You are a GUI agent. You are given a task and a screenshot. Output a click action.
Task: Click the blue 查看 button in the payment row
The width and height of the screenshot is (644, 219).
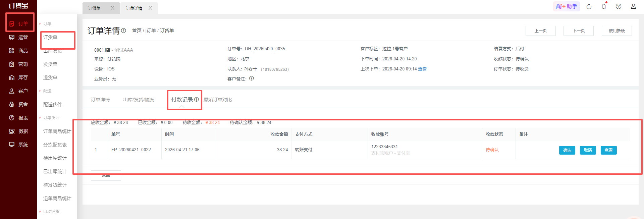609,150
